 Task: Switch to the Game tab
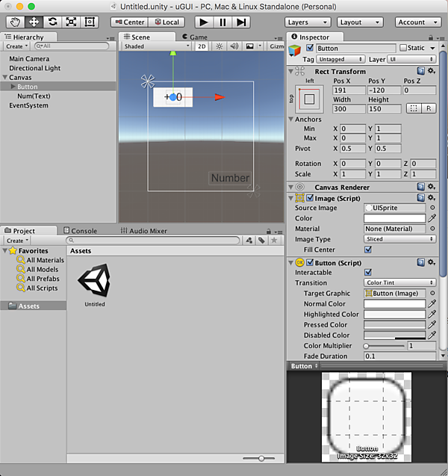(194, 37)
